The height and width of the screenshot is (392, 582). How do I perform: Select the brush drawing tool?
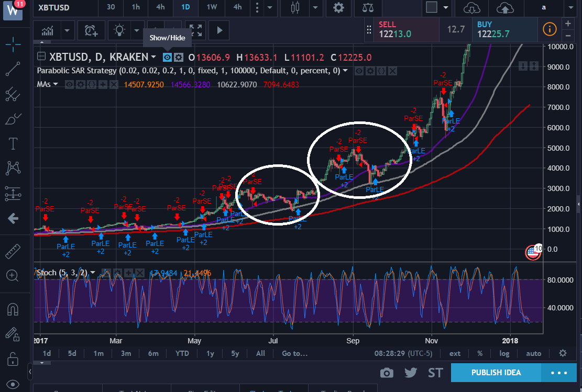(13, 119)
